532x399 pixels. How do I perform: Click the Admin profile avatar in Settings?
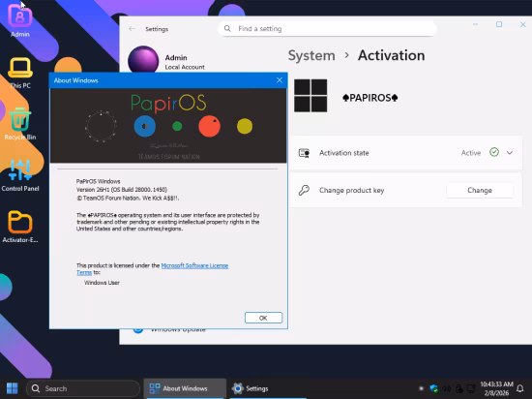tap(143, 60)
